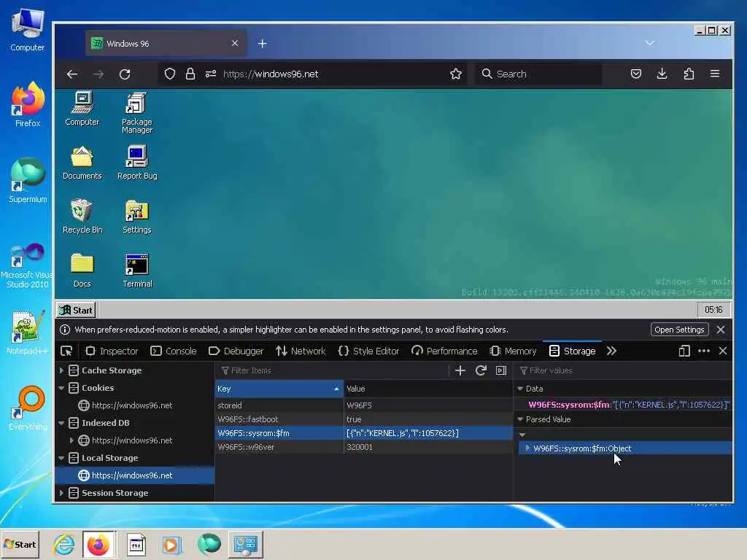Switch to the Debugger tab
This screenshot has height=560, width=747.
[x=236, y=351]
